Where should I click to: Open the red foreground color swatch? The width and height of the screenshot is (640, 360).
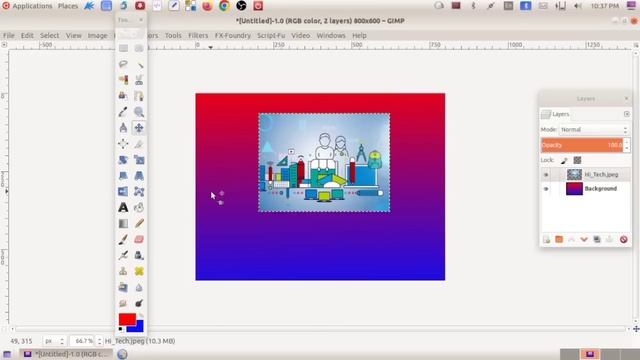(x=127, y=319)
